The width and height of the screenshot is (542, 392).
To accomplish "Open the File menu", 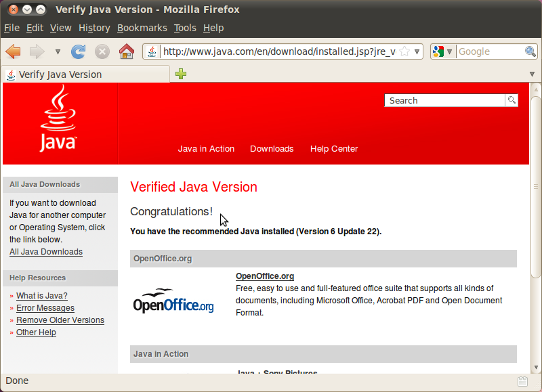I will (12, 28).
